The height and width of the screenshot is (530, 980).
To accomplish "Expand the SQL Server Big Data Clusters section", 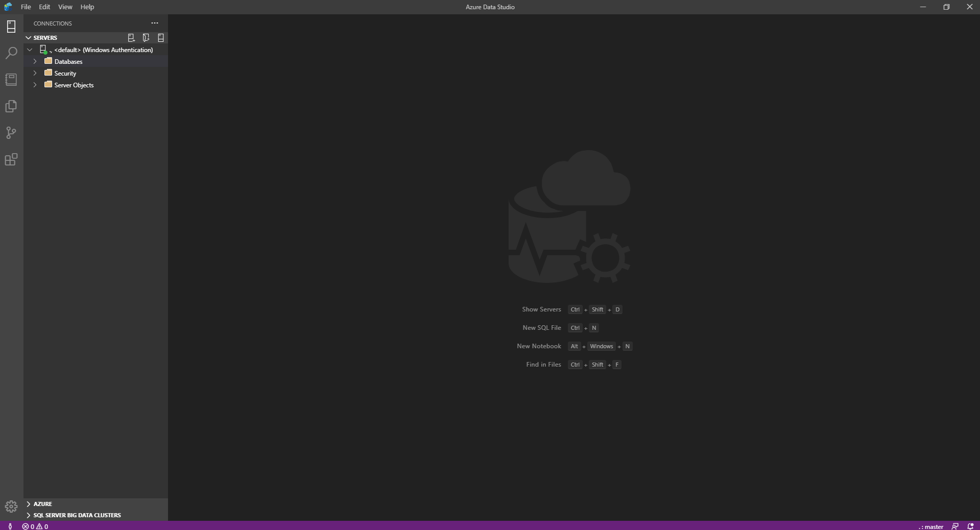I will (29, 515).
